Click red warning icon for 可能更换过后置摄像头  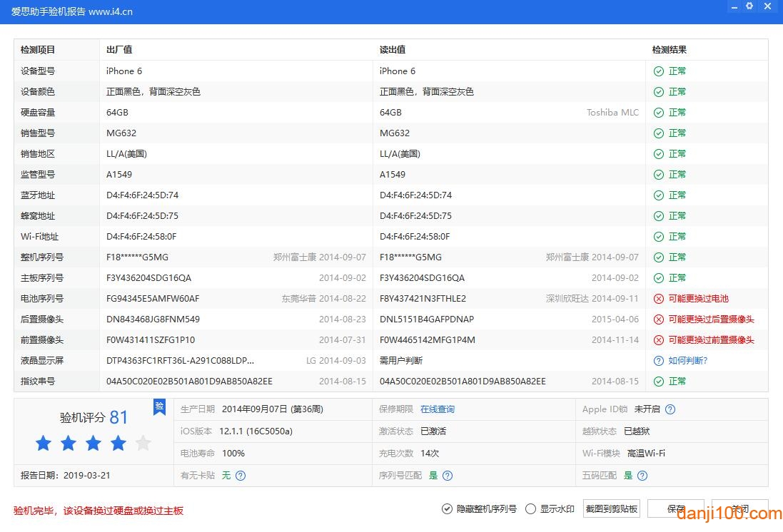[658, 319]
